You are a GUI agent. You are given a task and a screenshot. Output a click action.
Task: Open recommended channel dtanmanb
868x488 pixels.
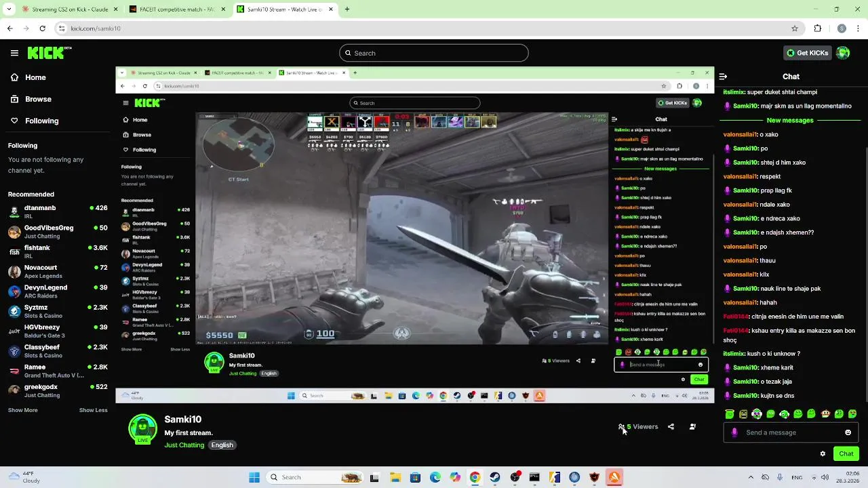(58, 211)
